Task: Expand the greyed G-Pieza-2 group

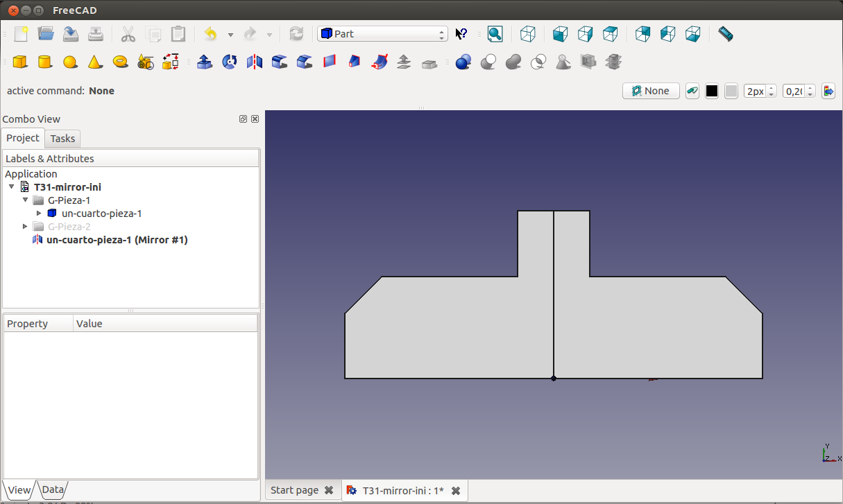Action: 26,227
